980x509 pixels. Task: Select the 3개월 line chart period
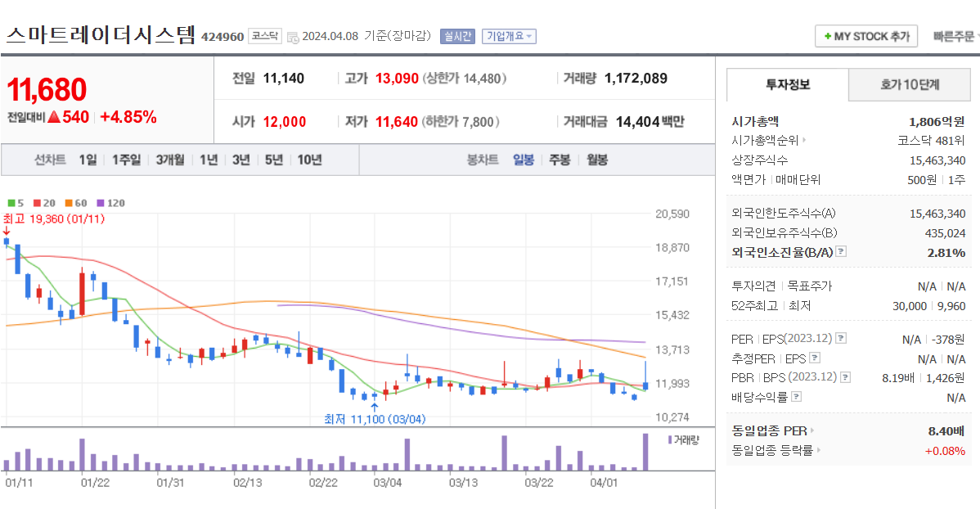170,160
